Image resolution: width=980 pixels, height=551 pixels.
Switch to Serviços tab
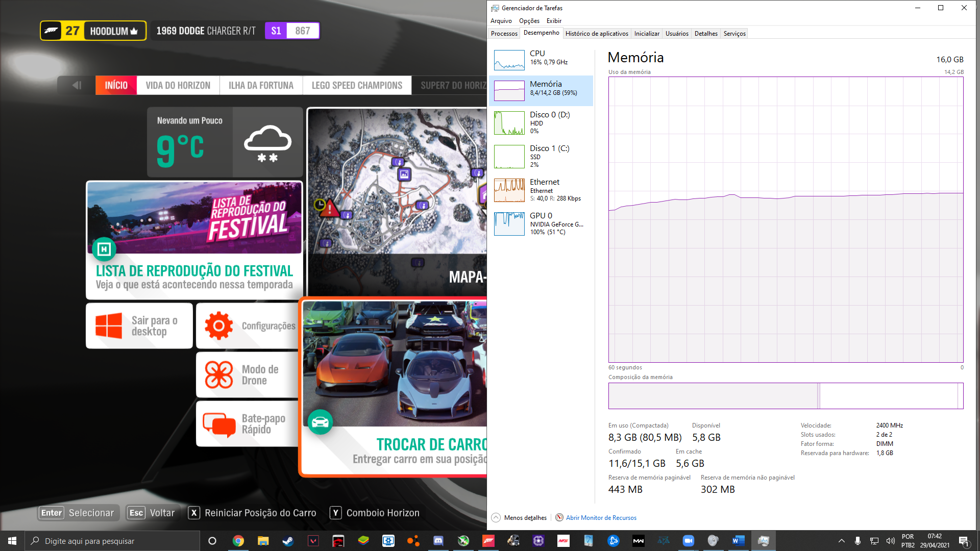point(734,34)
